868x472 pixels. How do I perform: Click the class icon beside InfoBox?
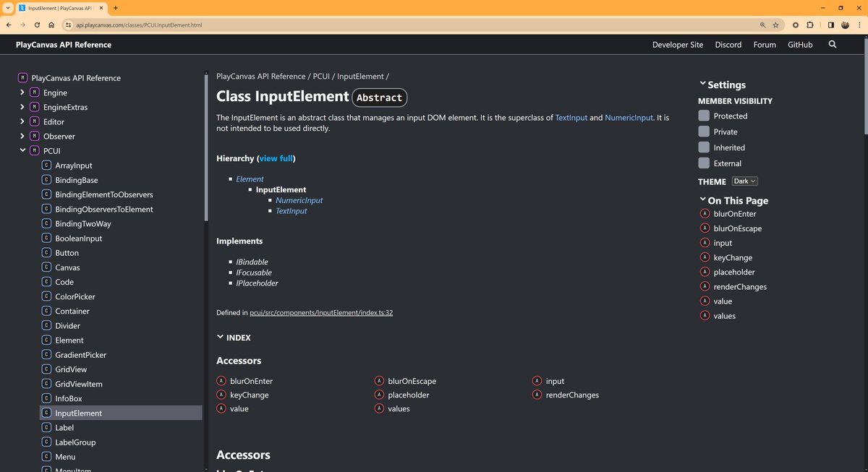46,398
